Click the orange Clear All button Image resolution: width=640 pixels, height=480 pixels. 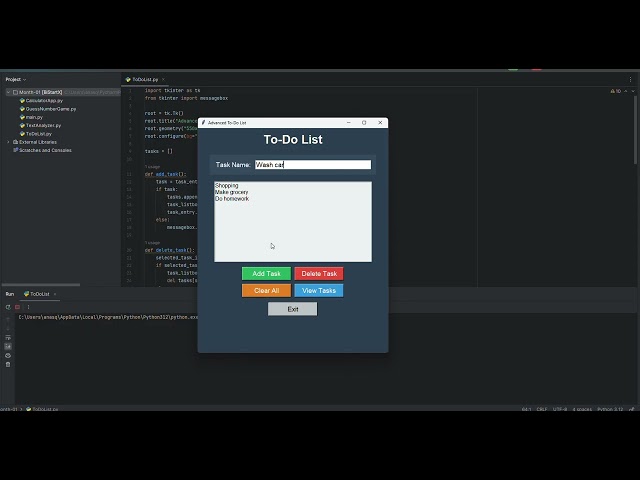[266, 291]
